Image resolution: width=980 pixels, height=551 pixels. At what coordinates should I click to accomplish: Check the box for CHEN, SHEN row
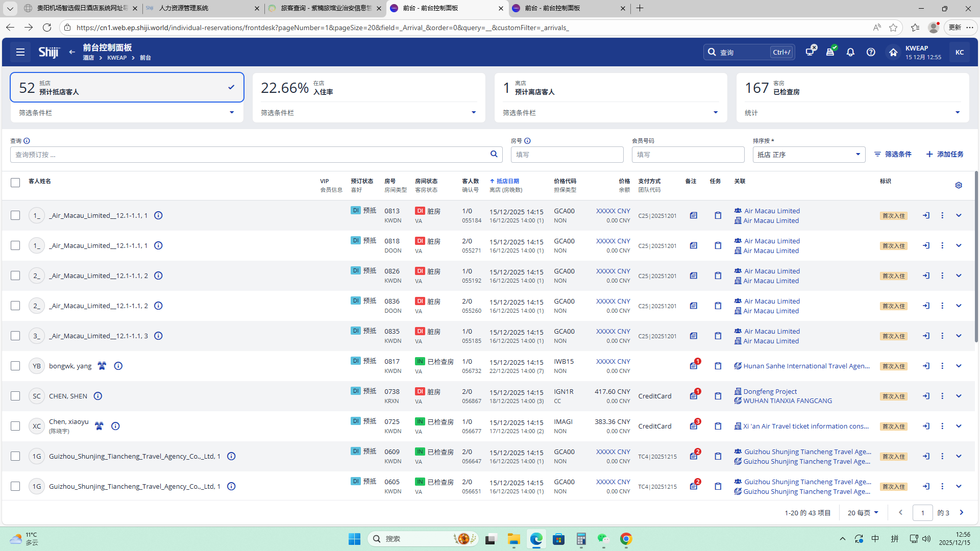coord(15,396)
